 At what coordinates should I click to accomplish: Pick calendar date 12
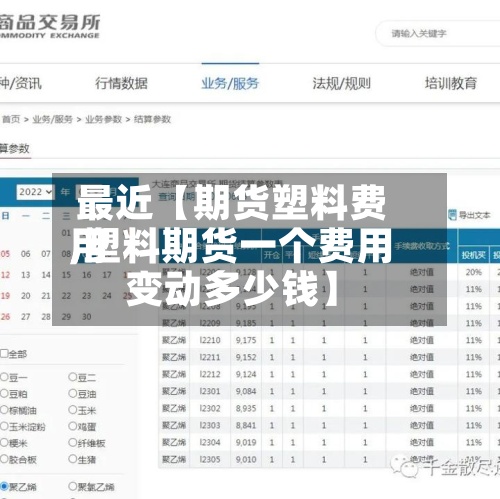(x=5, y=275)
